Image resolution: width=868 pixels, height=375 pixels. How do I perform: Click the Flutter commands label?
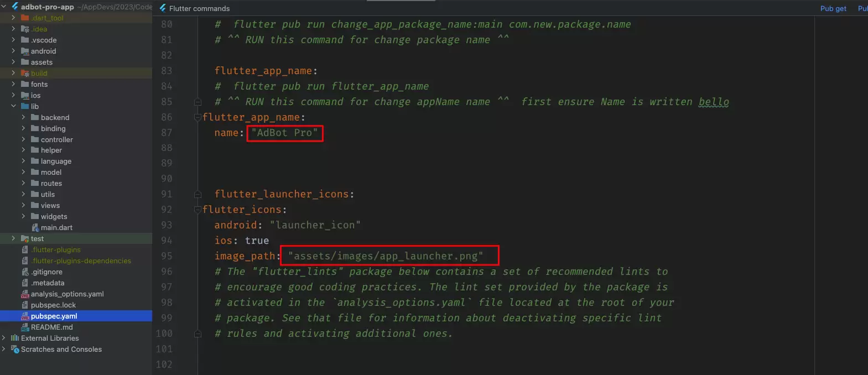[199, 8]
